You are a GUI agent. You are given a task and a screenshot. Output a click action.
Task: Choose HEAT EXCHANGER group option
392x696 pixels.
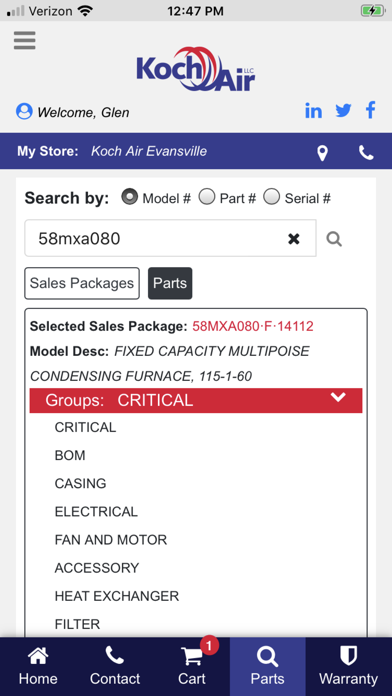click(117, 596)
